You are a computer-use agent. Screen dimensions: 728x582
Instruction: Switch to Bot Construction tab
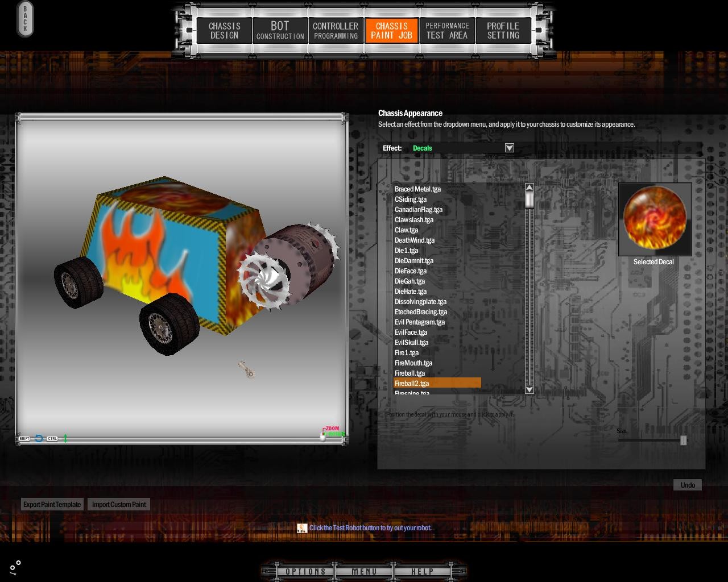pos(280,31)
